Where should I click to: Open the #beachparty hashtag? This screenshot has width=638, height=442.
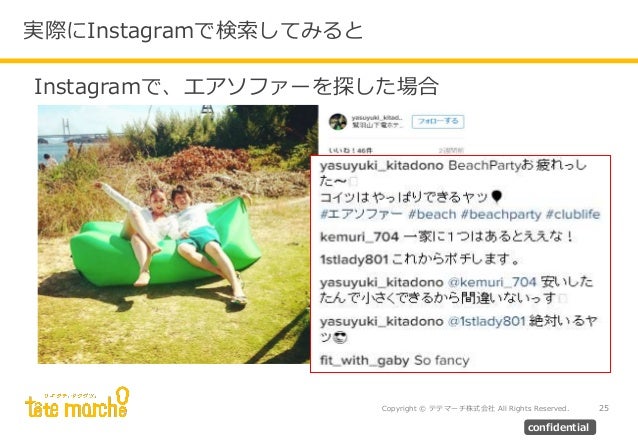pyautogui.click(x=501, y=214)
